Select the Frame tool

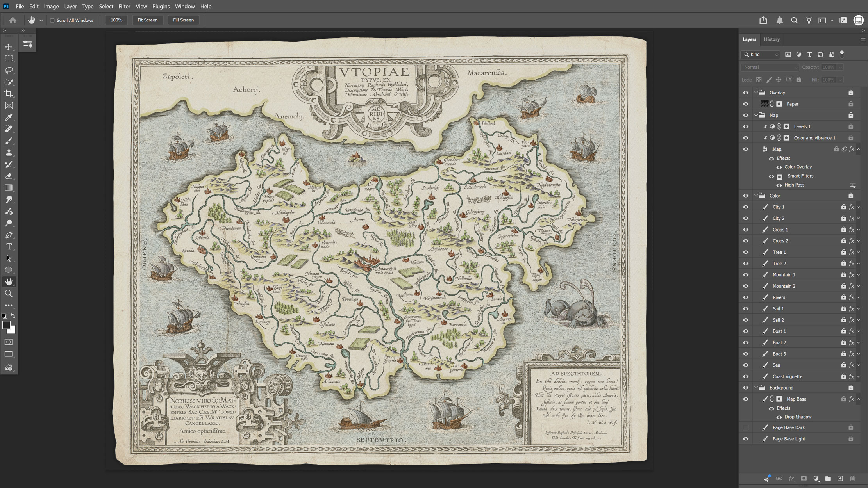coord(9,105)
